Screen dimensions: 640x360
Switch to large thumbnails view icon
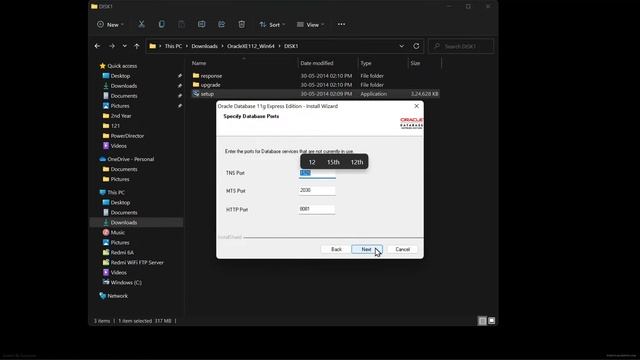point(491,321)
